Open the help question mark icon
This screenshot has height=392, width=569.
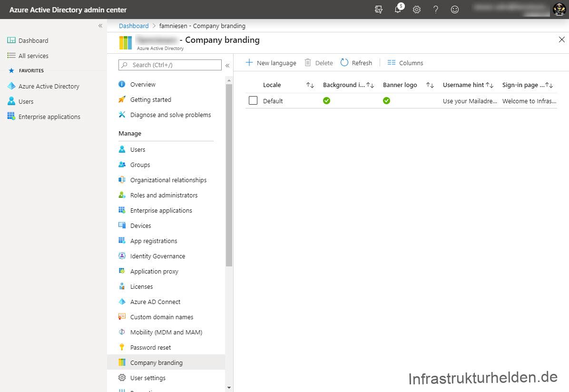435,10
